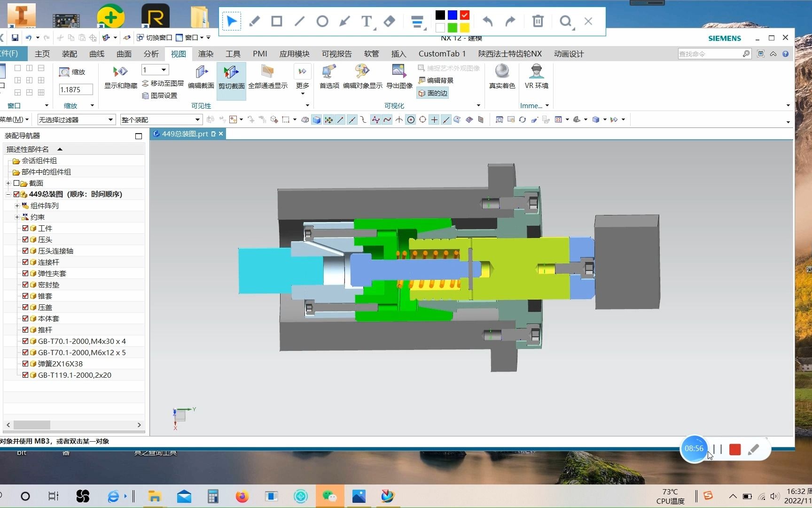
Task: Click the Save icon in quick toolbar
Action: [15, 38]
